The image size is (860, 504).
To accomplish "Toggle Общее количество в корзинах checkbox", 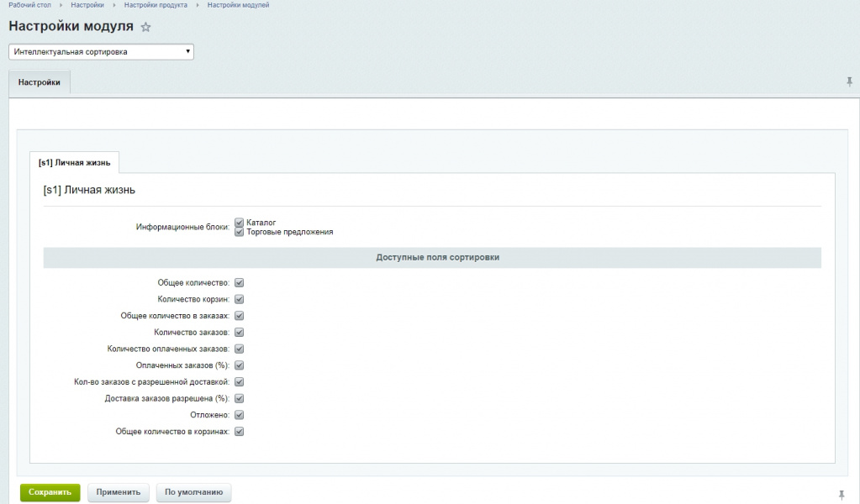I will coord(239,432).
